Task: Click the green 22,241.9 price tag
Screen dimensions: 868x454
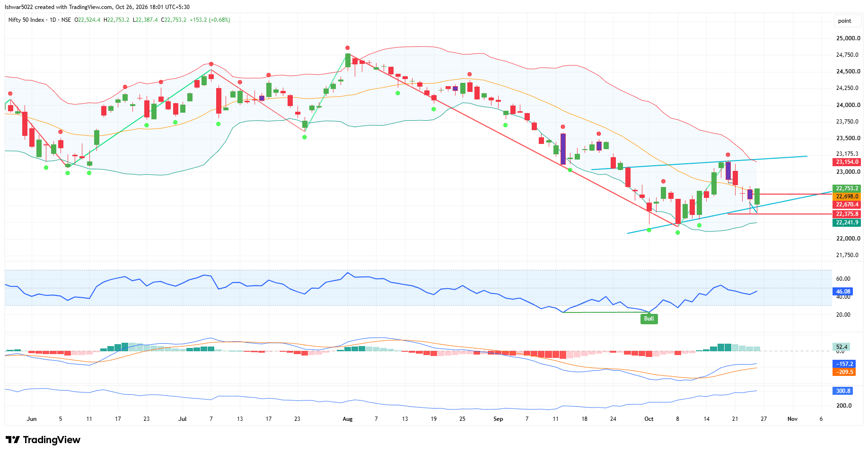Action: [x=847, y=223]
